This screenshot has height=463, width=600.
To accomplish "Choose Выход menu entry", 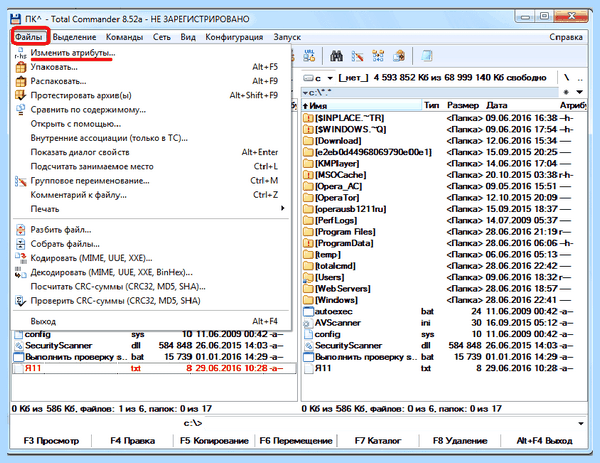I will click(x=151, y=321).
